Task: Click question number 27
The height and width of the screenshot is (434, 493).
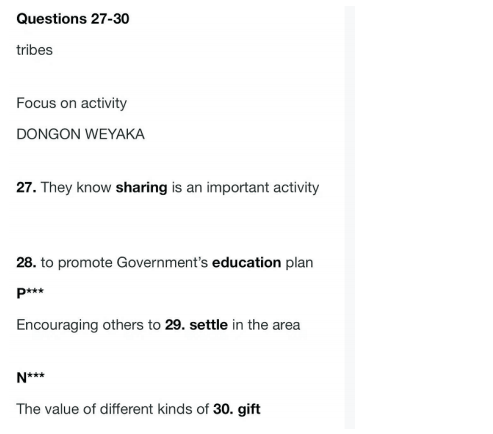Action: click(26, 188)
